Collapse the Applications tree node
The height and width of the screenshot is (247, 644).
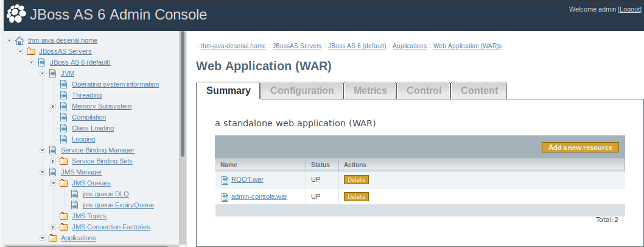point(42,238)
